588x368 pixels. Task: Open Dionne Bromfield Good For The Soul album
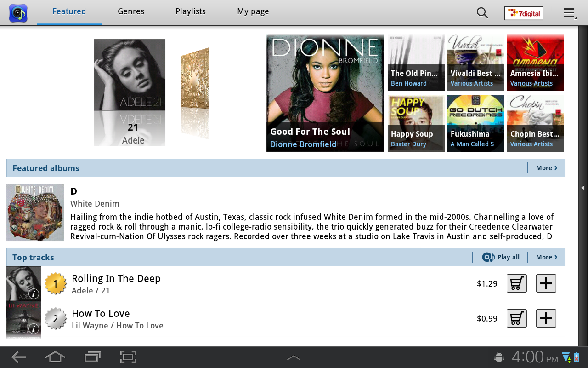click(325, 93)
